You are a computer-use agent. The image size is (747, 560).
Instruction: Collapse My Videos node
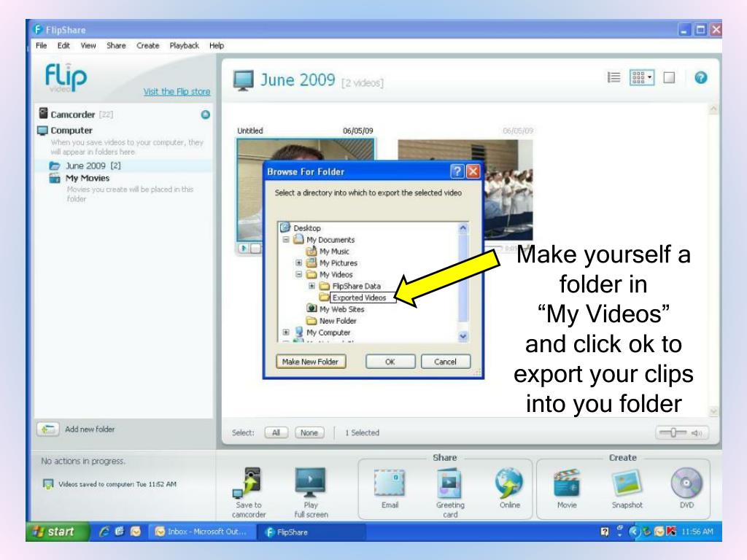298,274
